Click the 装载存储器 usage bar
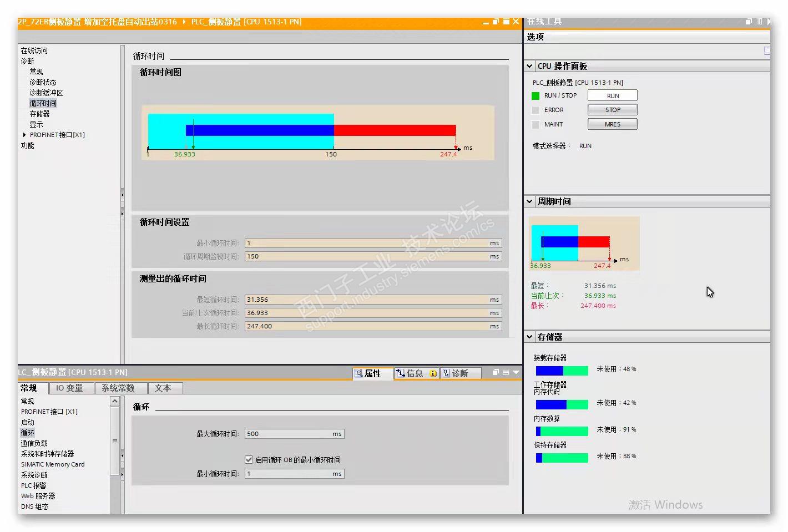The image size is (788, 532). coord(562,371)
